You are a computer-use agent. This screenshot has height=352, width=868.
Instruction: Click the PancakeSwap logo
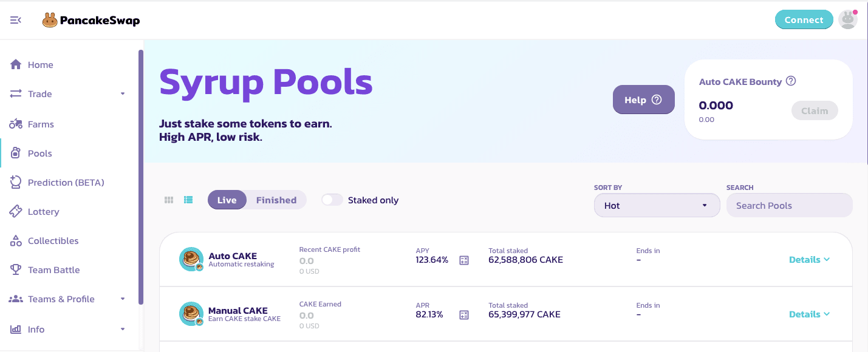pos(91,20)
